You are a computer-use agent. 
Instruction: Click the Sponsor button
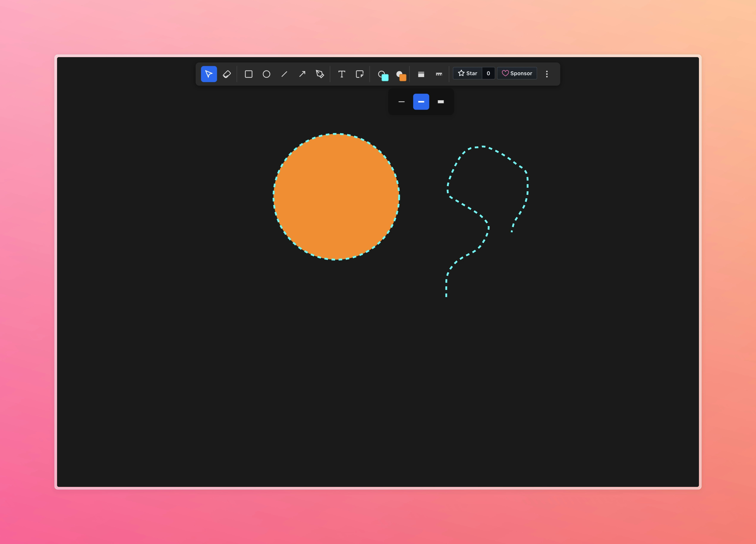point(517,73)
